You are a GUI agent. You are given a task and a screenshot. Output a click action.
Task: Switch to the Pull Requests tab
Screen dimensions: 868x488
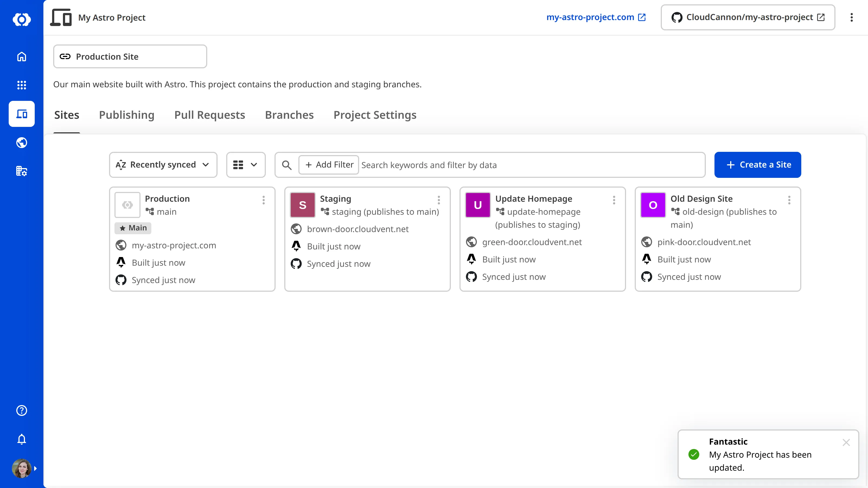point(210,115)
